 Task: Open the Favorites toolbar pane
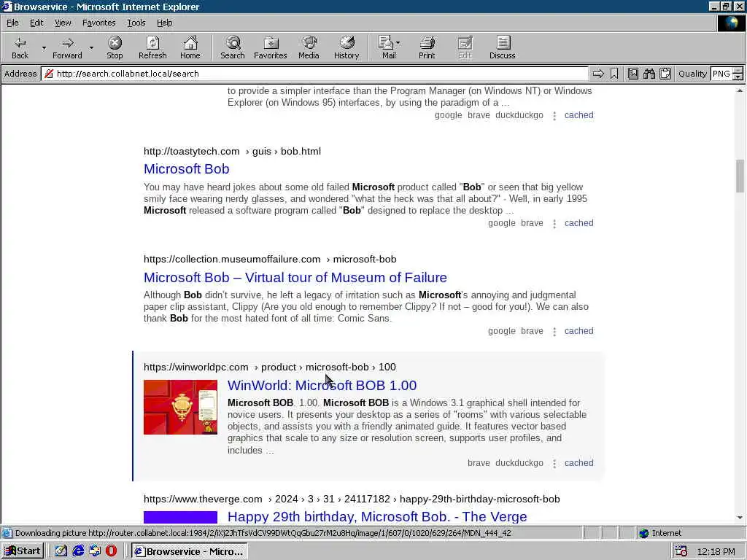coord(271,47)
